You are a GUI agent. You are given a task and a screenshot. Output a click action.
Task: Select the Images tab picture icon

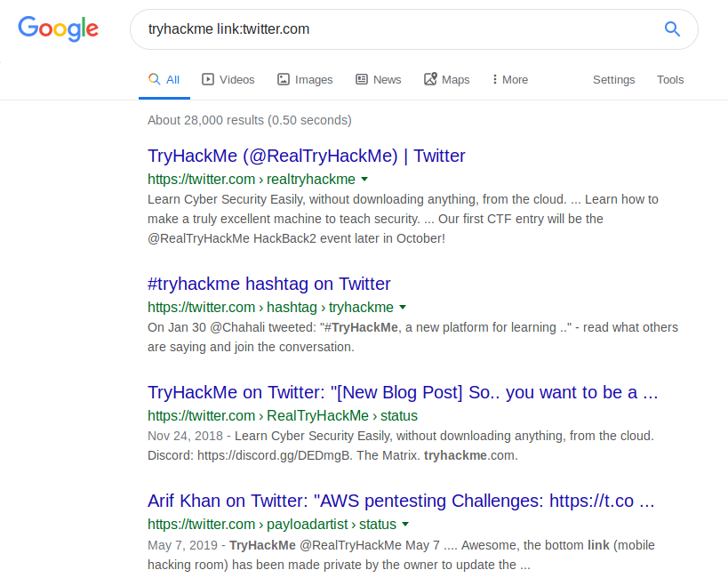[x=284, y=79]
